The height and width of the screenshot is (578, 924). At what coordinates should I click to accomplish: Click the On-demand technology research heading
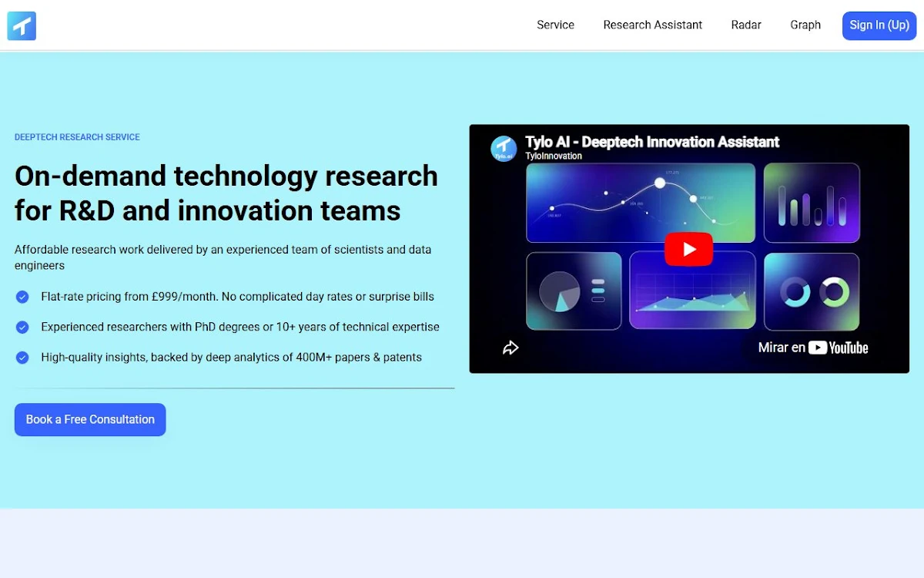click(226, 193)
